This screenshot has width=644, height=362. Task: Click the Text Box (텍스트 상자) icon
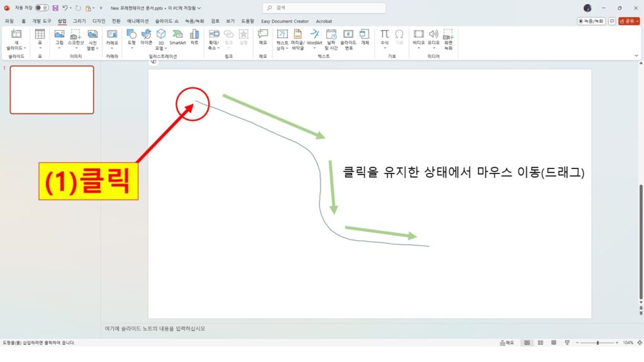(282, 34)
